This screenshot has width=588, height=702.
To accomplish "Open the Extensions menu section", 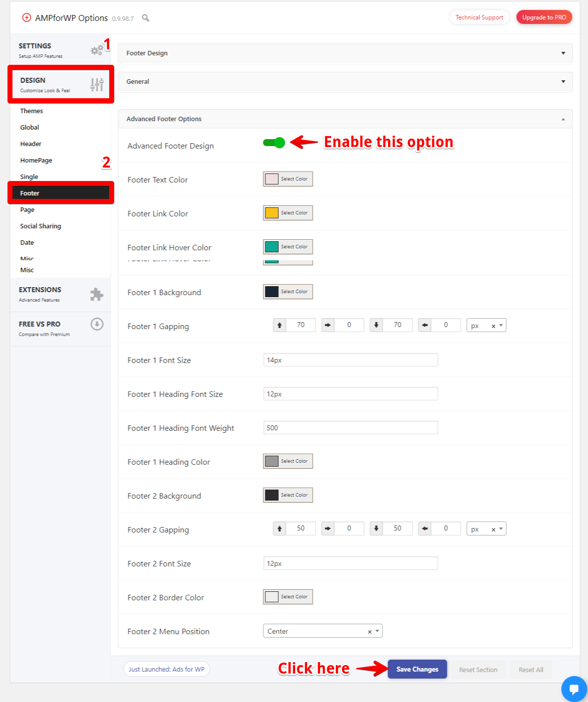I will pos(60,294).
